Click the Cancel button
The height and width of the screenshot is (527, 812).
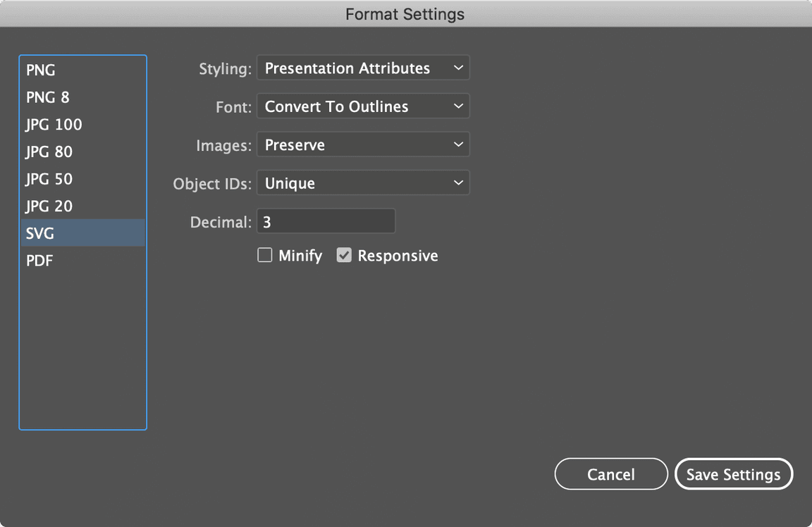(610, 473)
